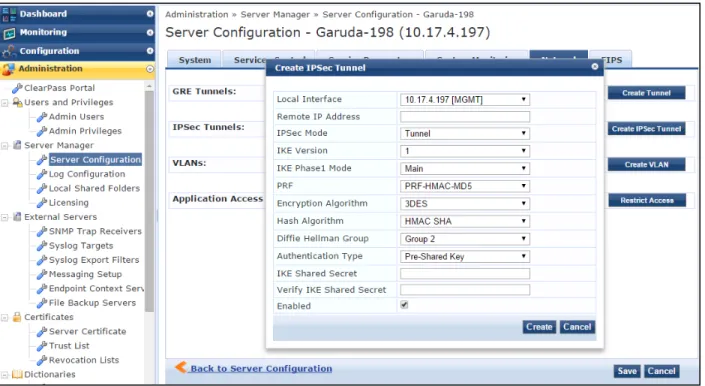
Task: Click wrench icon beside Log Configuration
Action: 42,174
